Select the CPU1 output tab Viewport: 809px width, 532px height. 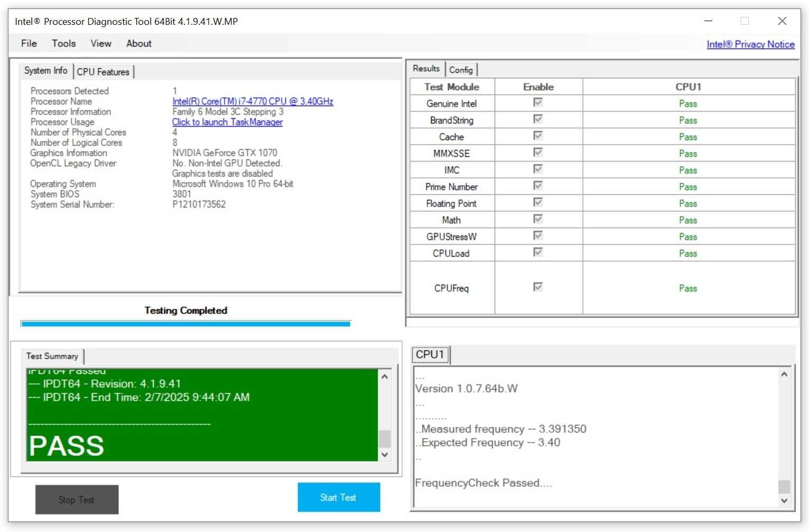(430, 354)
